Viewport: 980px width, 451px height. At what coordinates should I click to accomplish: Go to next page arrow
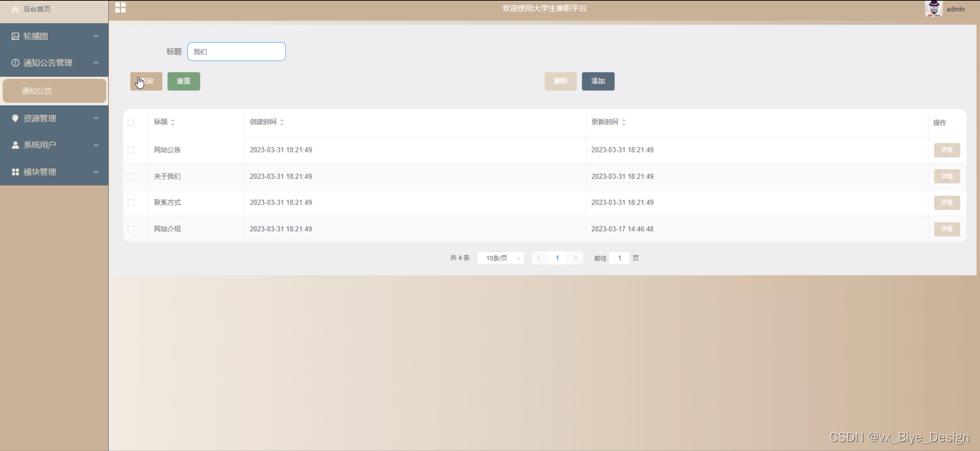[576, 258]
